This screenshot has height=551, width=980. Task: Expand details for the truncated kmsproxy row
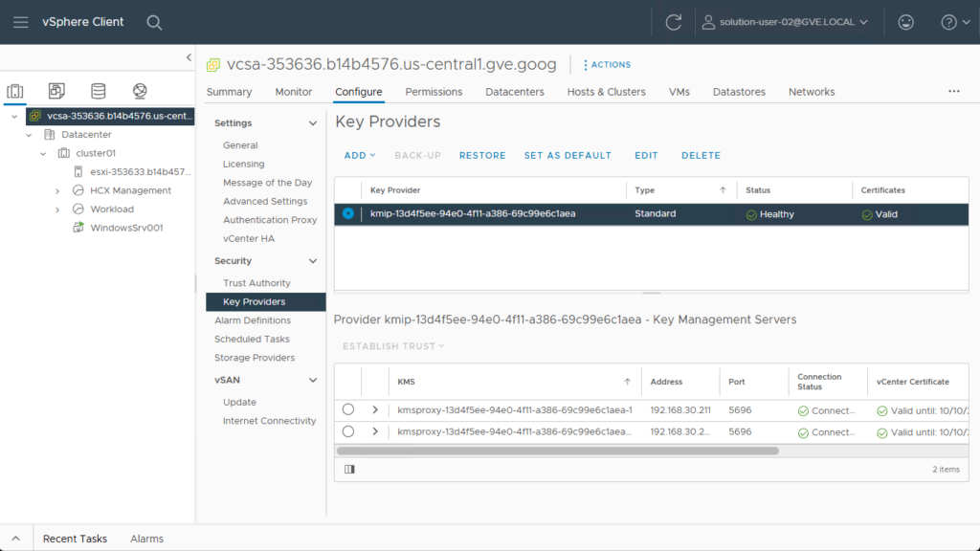point(375,431)
